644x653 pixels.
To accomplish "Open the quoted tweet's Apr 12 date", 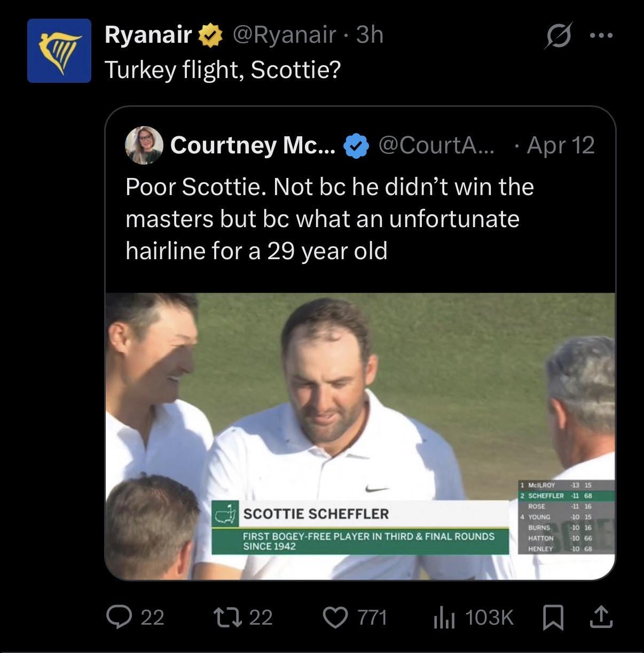I will pos(560,145).
